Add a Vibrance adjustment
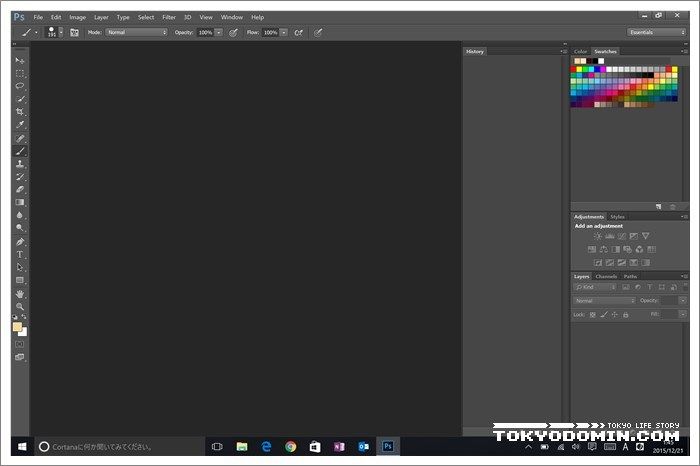The width and height of the screenshot is (700, 466). point(646,236)
